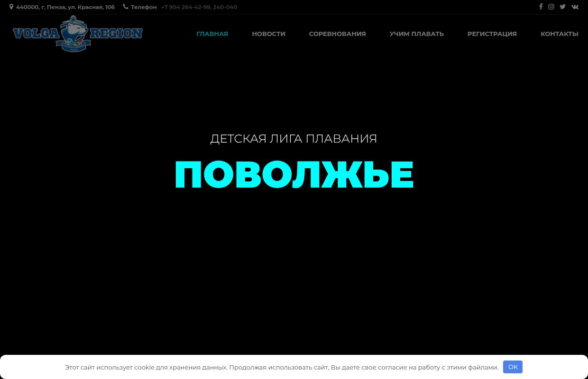Select the НОВОСТИ menu item
Viewport: 588px width, 379px height.
[268, 34]
